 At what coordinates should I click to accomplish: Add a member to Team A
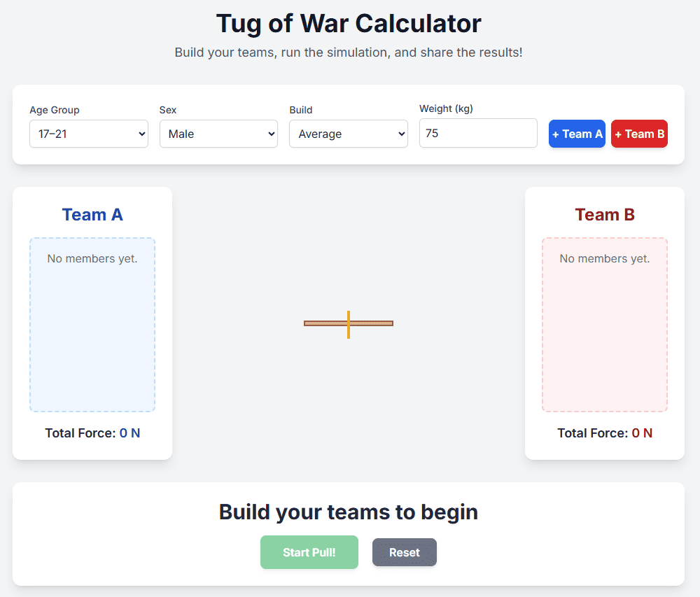[x=577, y=134]
